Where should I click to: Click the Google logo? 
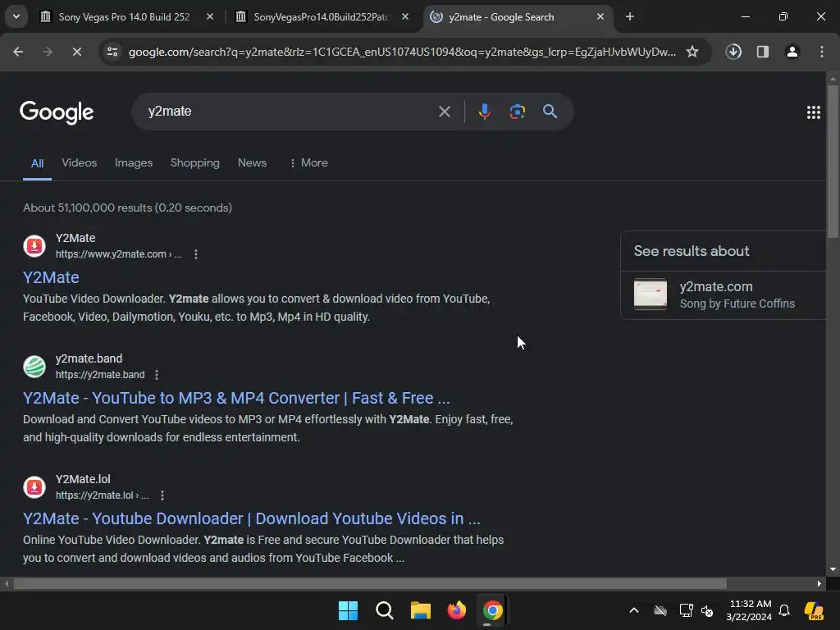pos(57,112)
